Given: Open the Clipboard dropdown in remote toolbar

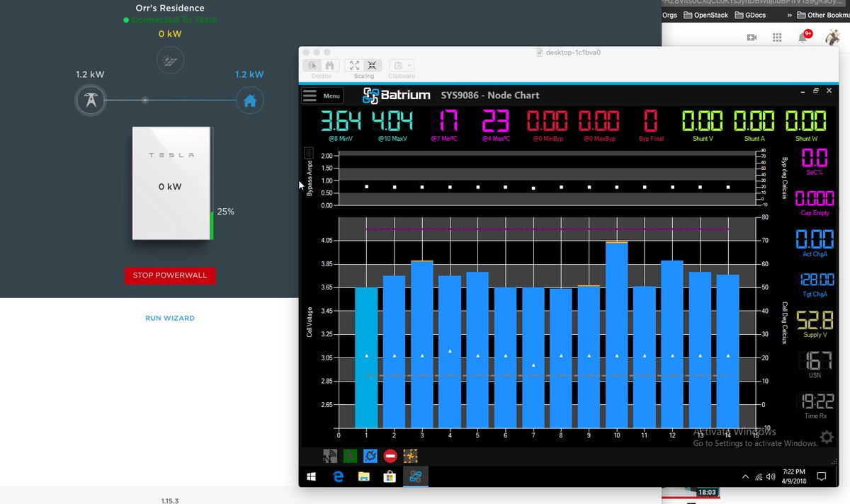Looking at the screenshot, I should point(402,65).
